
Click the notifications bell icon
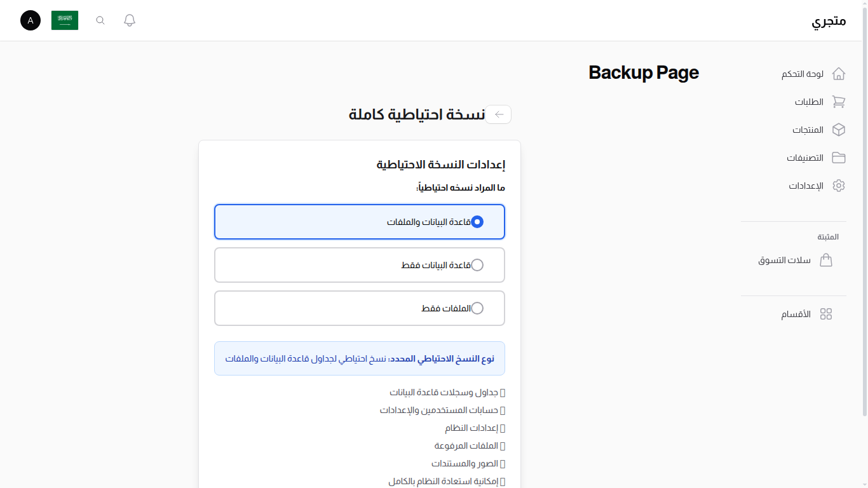pyautogui.click(x=129, y=20)
